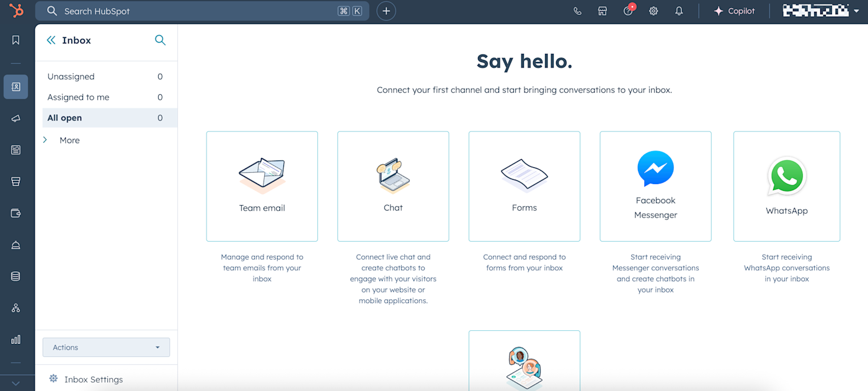Click the Forms paper illustration
Viewport: 868px width, 391px height.
(525, 175)
